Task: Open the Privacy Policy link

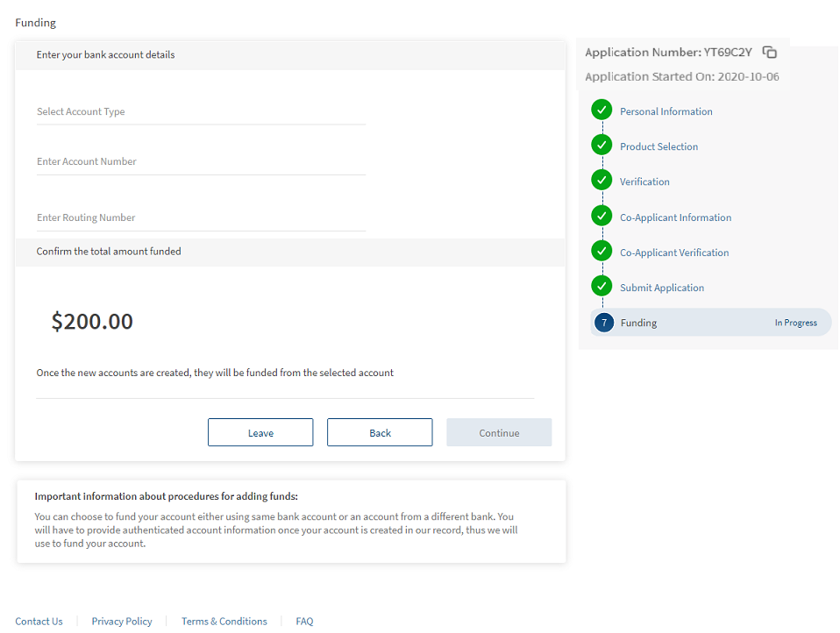Action: point(122,622)
